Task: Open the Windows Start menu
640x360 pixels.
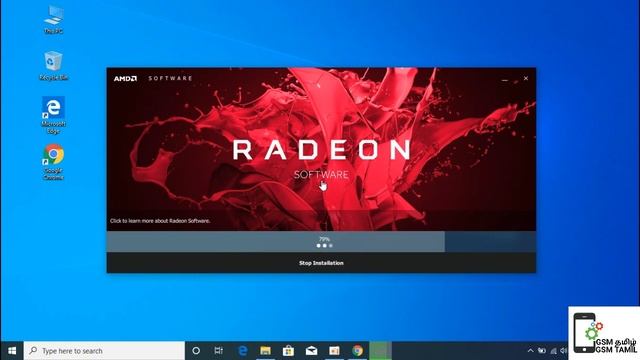Action: tap(12, 351)
